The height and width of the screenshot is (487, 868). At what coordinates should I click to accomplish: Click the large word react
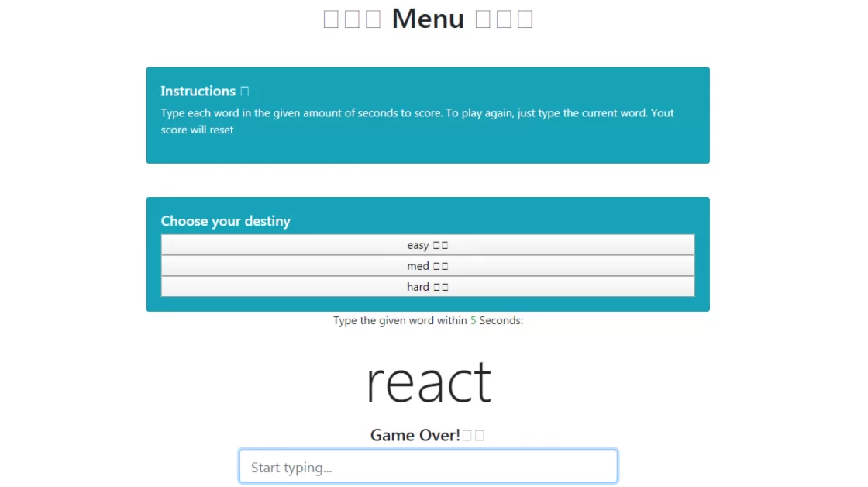point(429,382)
